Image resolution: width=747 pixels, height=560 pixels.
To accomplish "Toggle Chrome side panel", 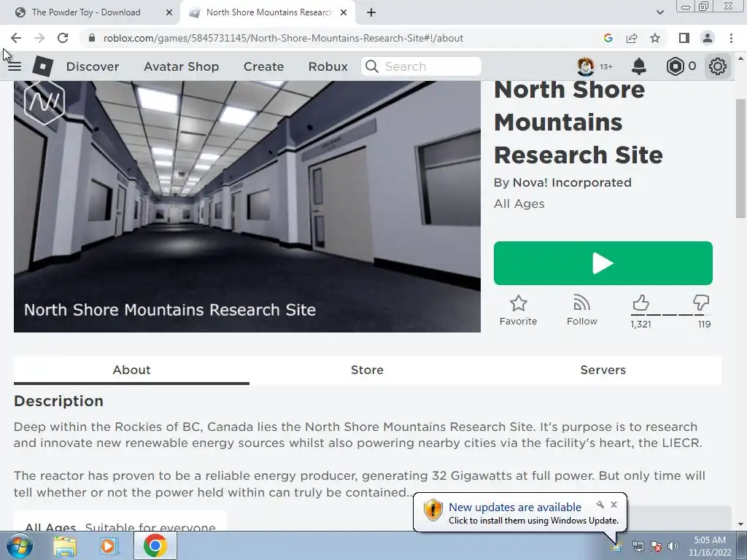I will (684, 38).
